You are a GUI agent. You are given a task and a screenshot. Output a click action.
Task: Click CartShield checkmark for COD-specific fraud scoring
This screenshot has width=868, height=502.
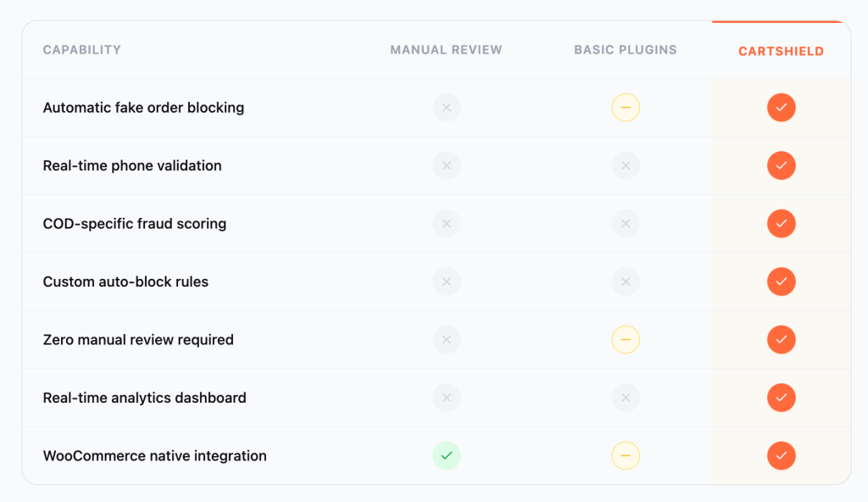781,224
